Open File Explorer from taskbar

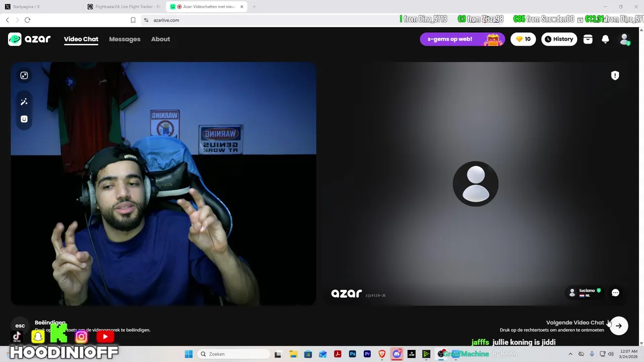[293, 354]
